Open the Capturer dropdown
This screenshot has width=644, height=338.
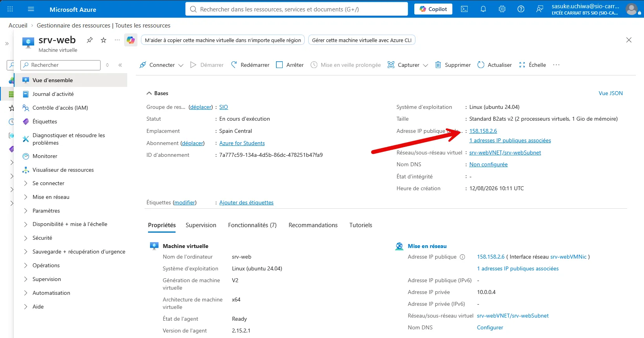(x=408, y=65)
